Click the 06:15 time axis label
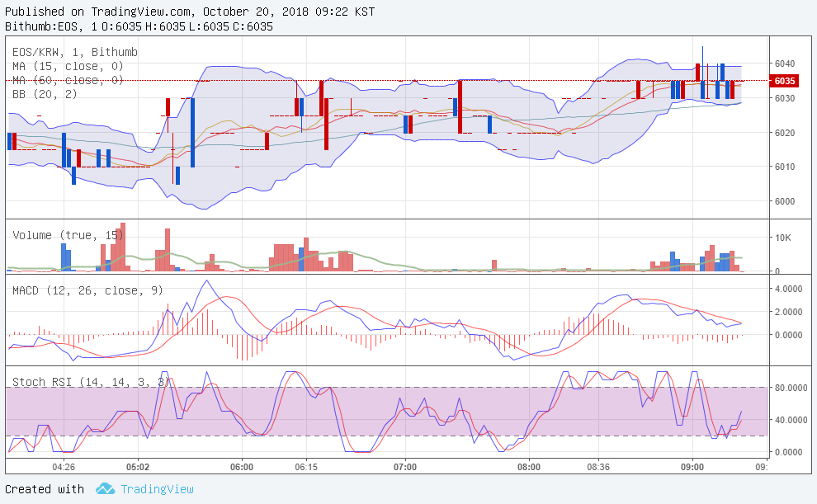 [x=306, y=467]
